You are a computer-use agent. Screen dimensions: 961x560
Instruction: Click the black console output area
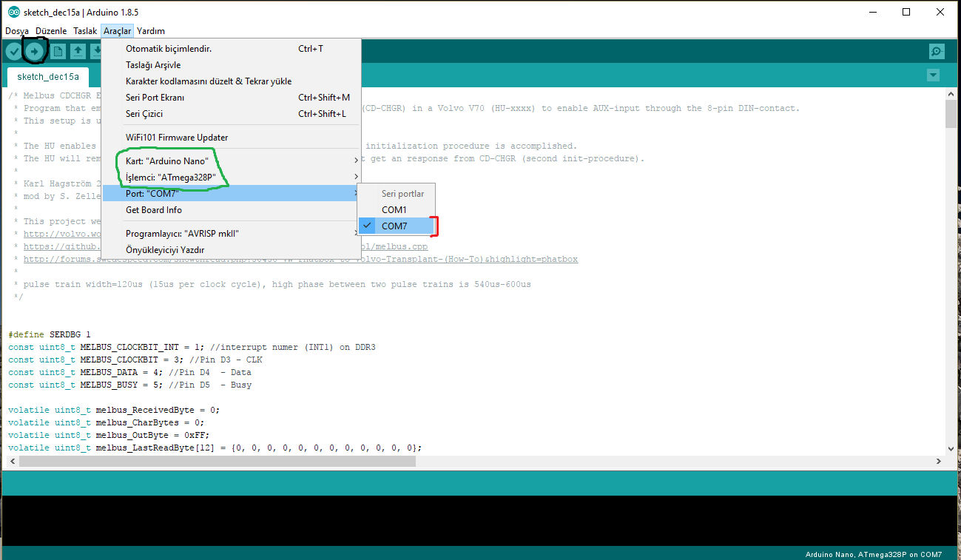click(x=480, y=521)
